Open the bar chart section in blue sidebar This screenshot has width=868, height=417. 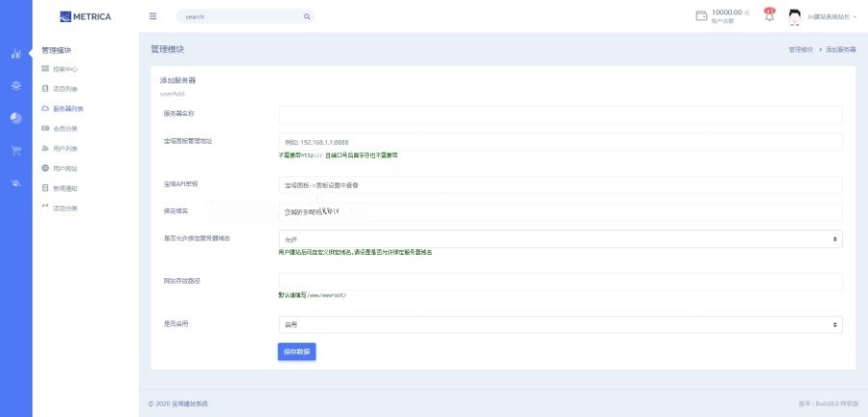(16, 54)
